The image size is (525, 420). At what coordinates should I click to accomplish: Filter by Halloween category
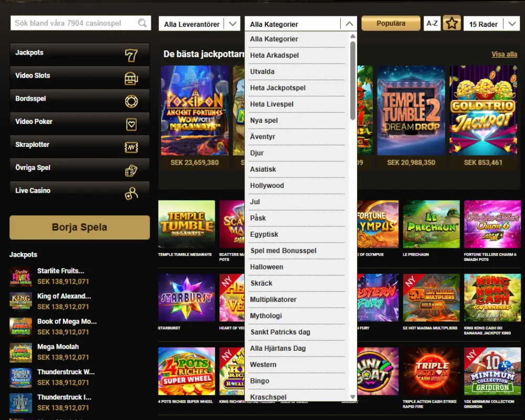(x=297, y=267)
